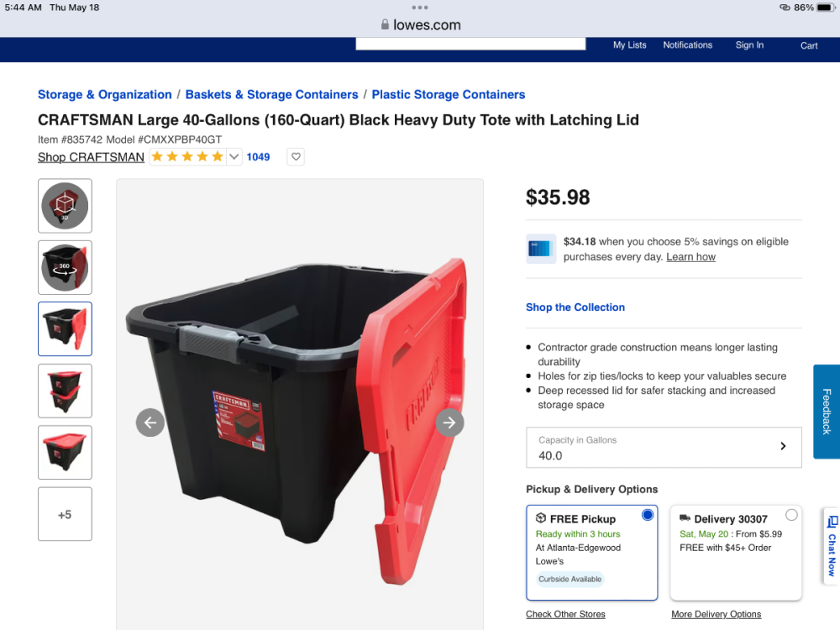840x630 pixels.
Task: Open the Feedback side tab
Action: tap(827, 412)
